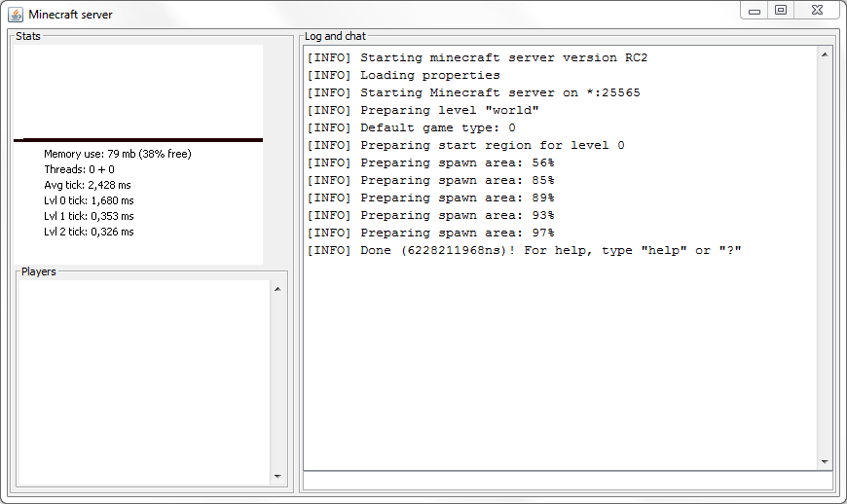Close the Minecraft server window

817,11
